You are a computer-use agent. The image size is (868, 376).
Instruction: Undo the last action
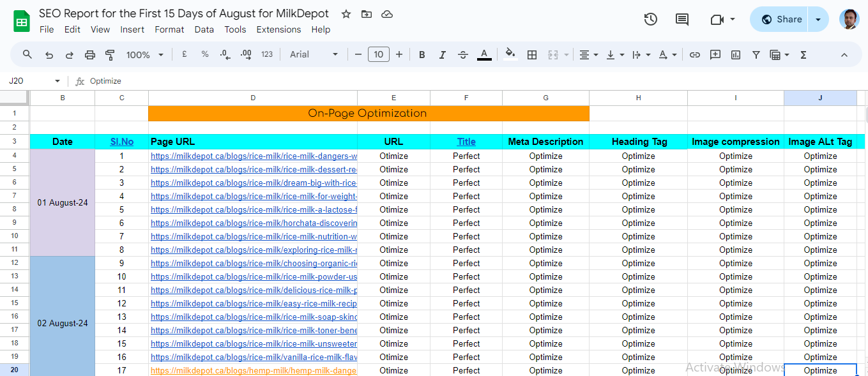coord(49,55)
